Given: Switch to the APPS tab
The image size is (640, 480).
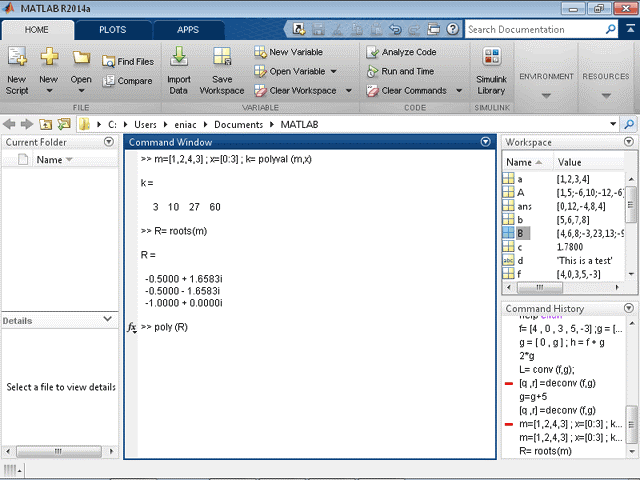Looking at the screenshot, I should click(x=188, y=30).
